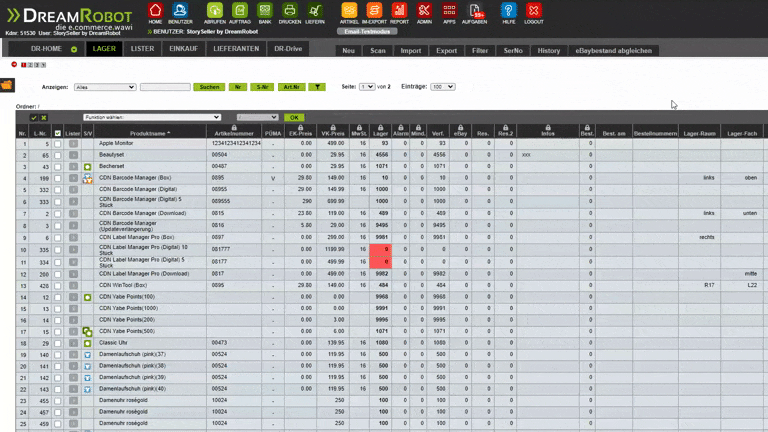This screenshot has height=432, width=768.
Task: Click the DRUCKEN print icon
Action: tap(289, 11)
